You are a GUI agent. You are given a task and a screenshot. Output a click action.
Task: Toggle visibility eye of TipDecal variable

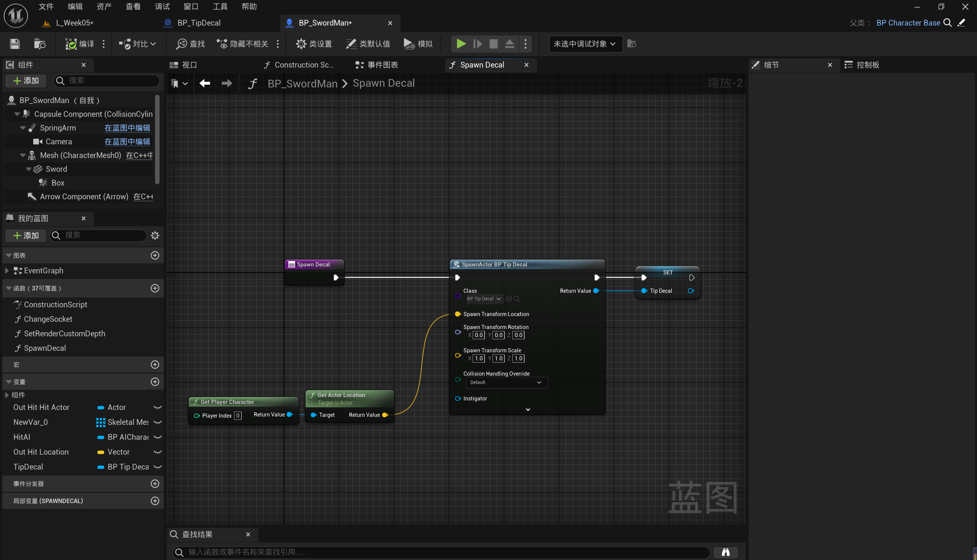157,467
